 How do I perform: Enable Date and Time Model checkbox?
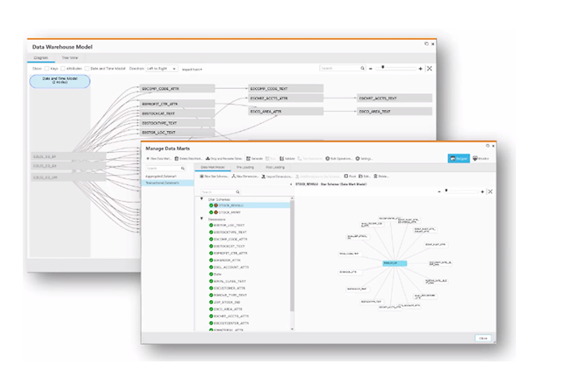click(87, 69)
